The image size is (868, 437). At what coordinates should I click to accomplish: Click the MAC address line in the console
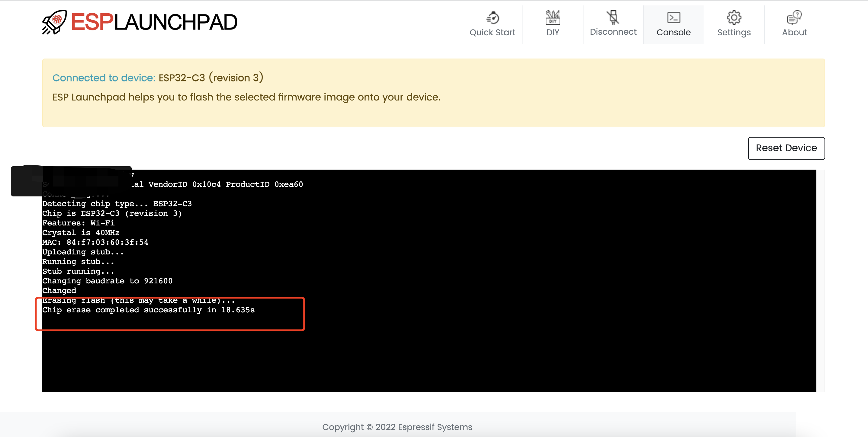(95, 242)
